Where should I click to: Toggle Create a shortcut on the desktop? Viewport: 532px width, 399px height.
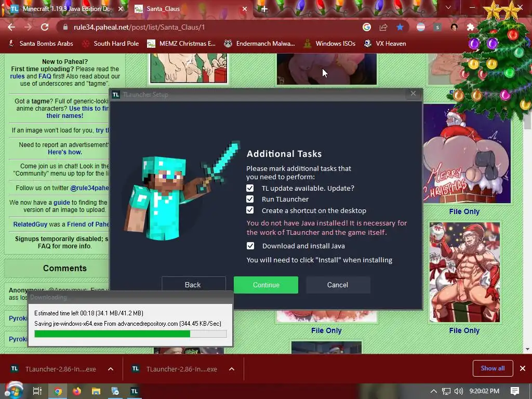click(x=250, y=210)
